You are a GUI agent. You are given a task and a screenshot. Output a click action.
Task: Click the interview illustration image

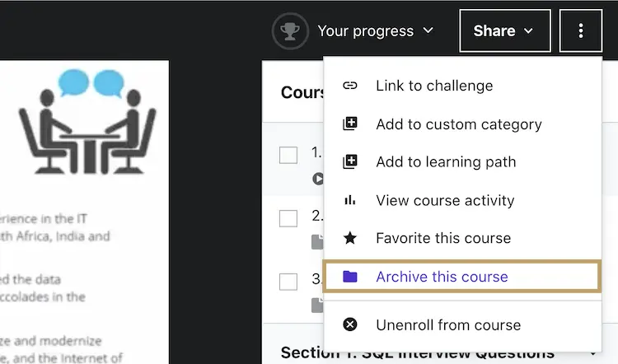point(87,124)
